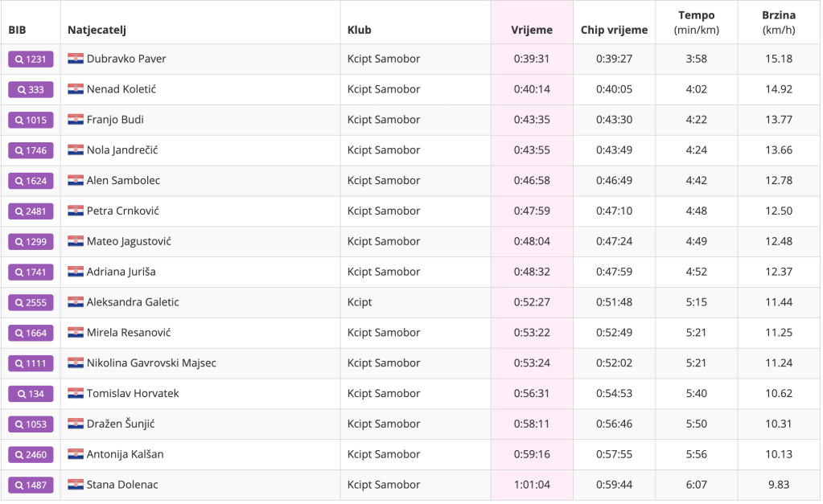Click on Nikolina Gavrovski Majsec name
This screenshot has width=823, height=504.
point(151,363)
